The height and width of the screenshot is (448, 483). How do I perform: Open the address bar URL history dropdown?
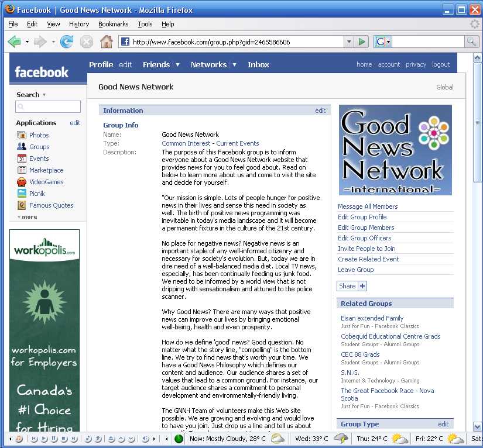coord(349,42)
